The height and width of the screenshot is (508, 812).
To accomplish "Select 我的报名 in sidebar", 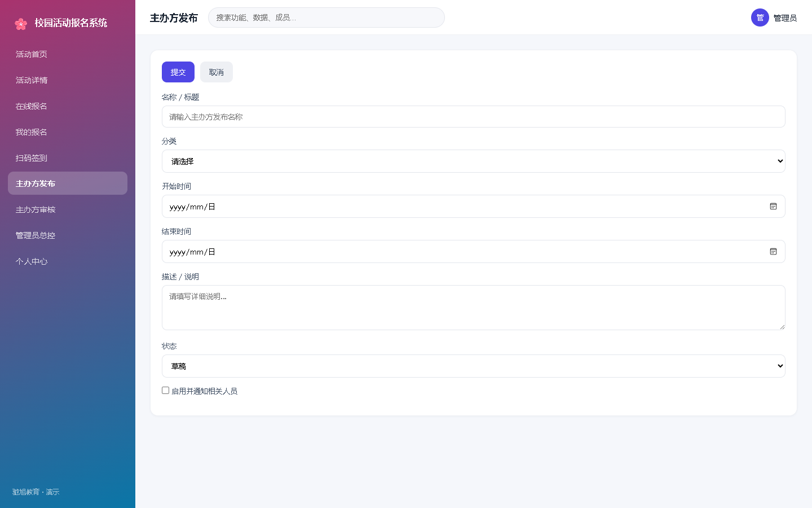I will (68, 132).
